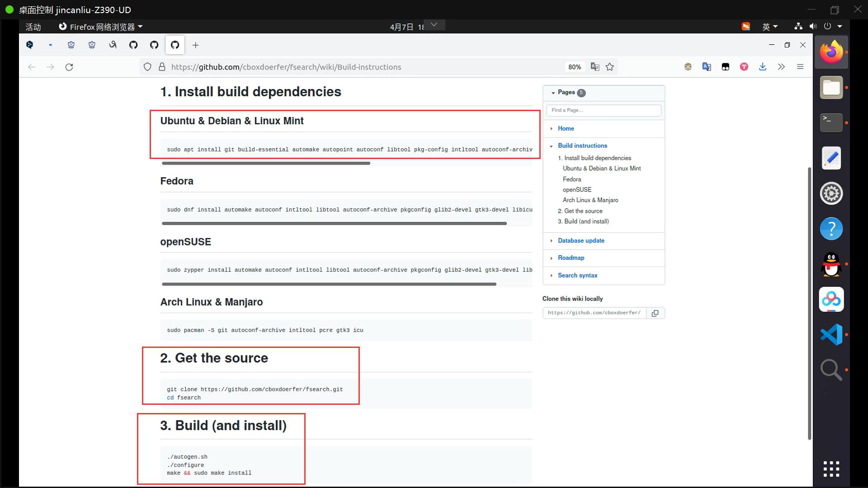
Task: Launch Visual Studio Code from dock
Action: (x=831, y=334)
